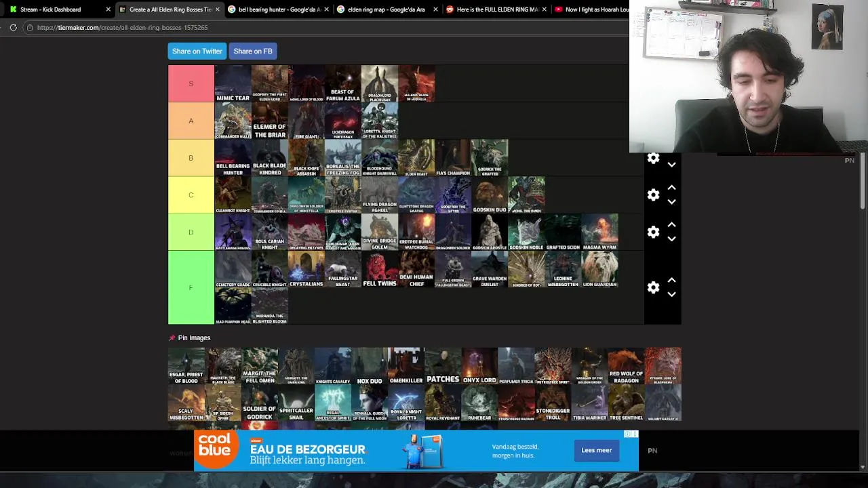Select Flying Dragon Agheel image
Image resolution: width=868 pixels, height=488 pixels.
[379, 195]
